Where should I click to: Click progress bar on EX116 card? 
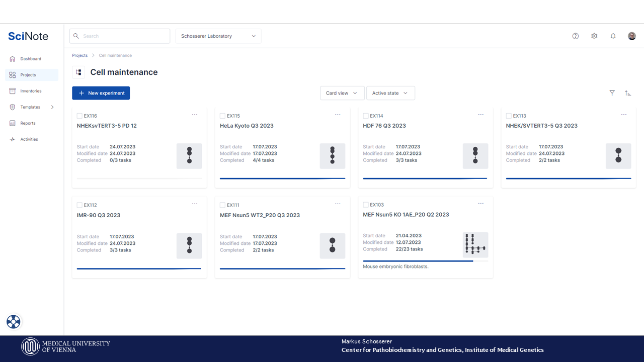139,178
